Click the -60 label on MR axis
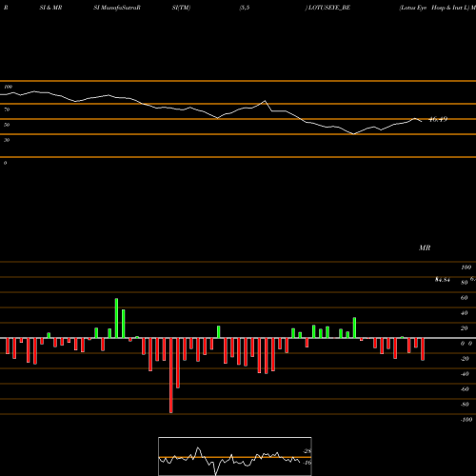The image size is (476, 476). [x=465, y=389]
